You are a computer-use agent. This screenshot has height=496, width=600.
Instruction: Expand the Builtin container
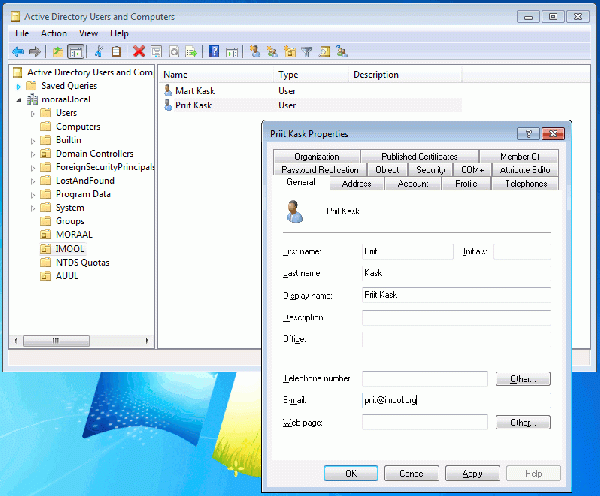[33, 141]
